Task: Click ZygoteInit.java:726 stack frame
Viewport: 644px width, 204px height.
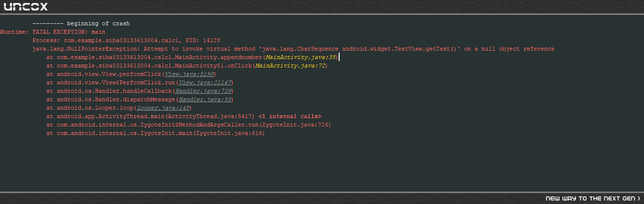Action: click(188, 125)
